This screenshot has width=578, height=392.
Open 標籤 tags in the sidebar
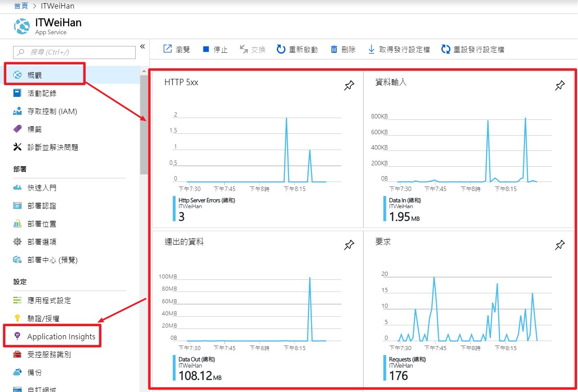tap(70, 129)
